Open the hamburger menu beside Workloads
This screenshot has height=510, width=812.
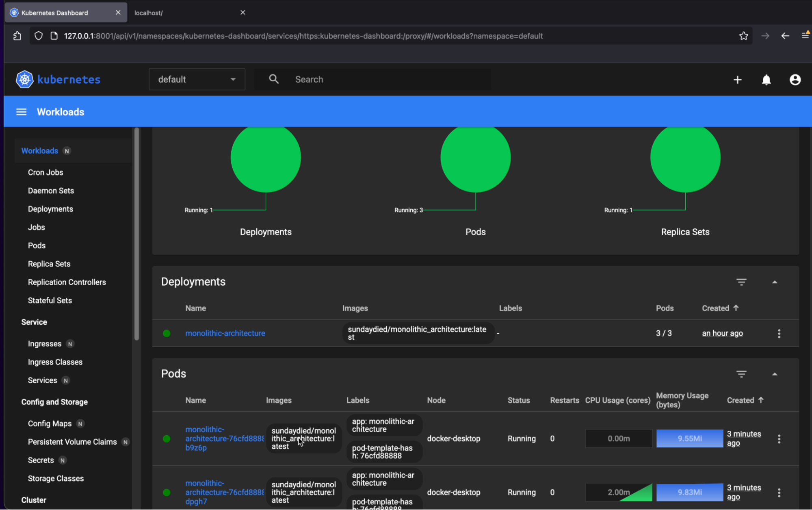[x=21, y=112]
